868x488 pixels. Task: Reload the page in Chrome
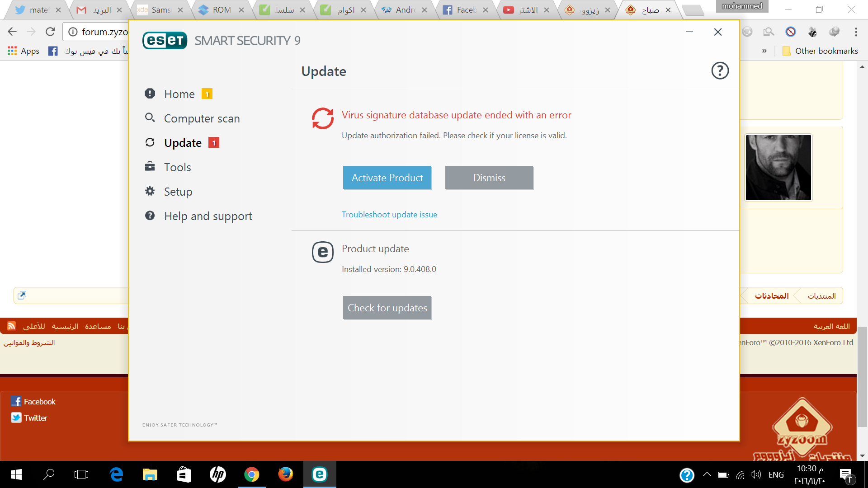click(x=50, y=32)
